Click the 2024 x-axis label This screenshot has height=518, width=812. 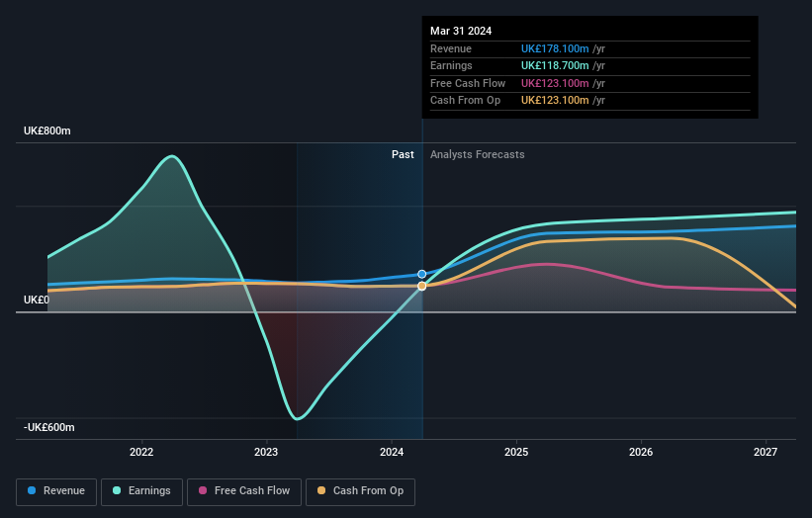coord(392,452)
